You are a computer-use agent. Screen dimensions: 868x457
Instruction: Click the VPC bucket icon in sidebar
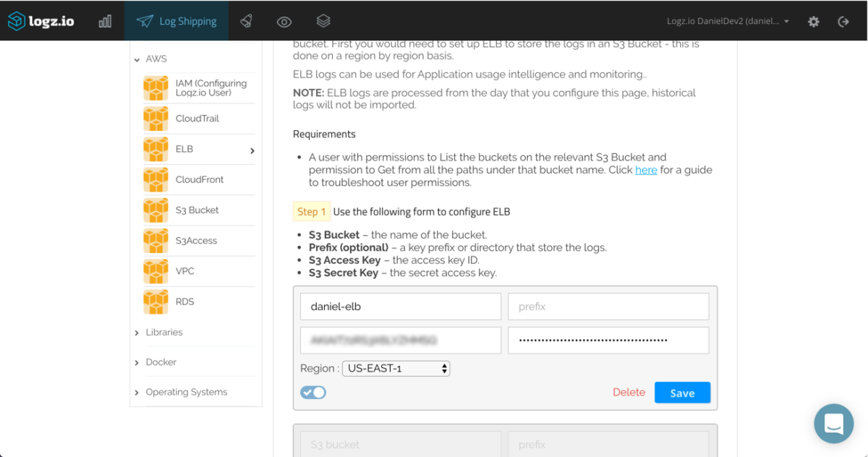155,270
